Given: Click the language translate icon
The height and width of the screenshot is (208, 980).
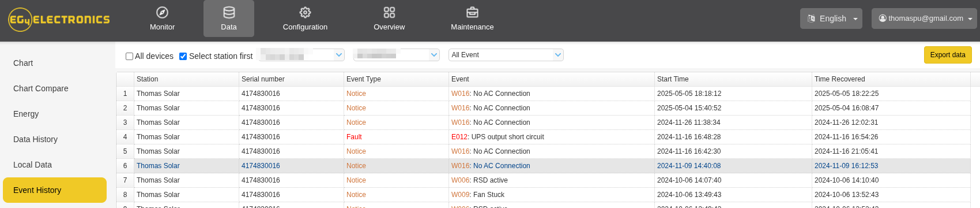Looking at the screenshot, I should tap(811, 18).
